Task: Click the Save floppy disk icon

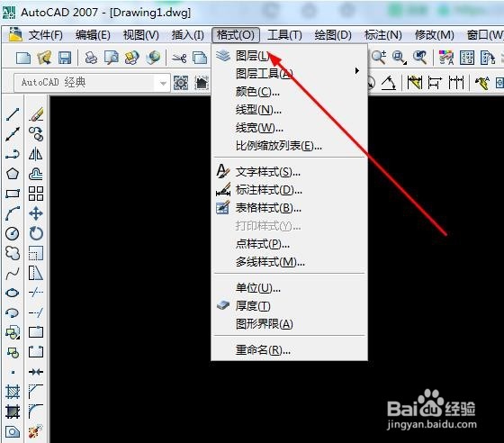Action: 65,59
